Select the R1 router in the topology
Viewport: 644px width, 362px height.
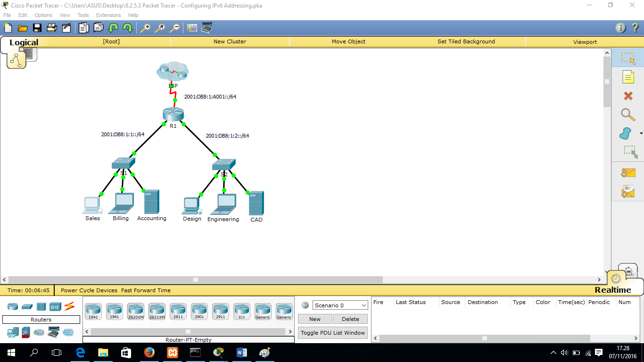(x=173, y=115)
